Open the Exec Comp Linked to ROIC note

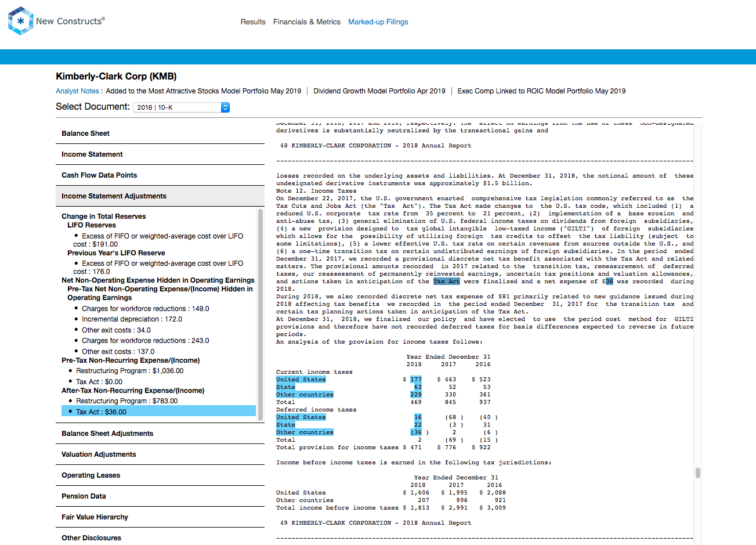click(541, 91)
